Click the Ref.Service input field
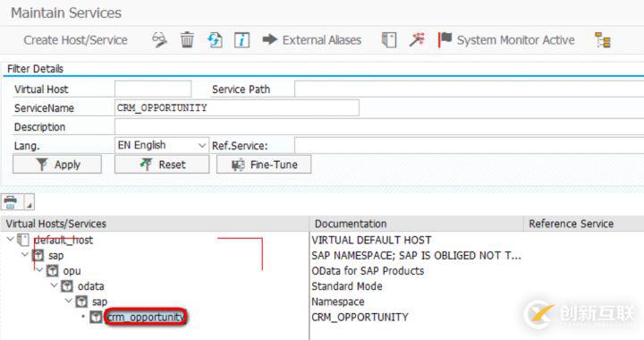The height and width of the screenshot is (340, 644). click(469, 145)
